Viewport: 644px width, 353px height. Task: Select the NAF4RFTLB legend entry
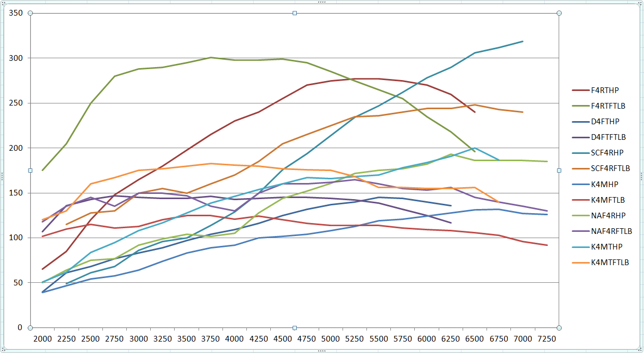pyautogui.click(x=601, y=231)
